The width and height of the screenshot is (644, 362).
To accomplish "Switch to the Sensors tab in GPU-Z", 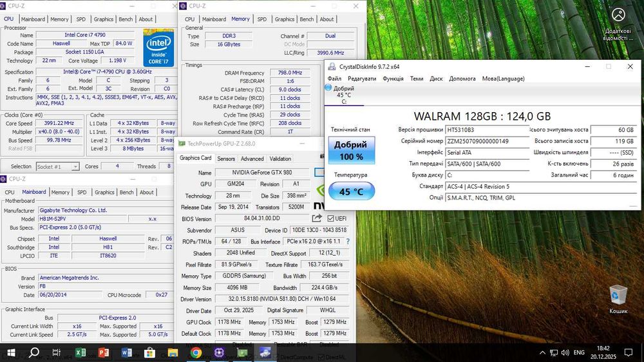I will 226,158.
